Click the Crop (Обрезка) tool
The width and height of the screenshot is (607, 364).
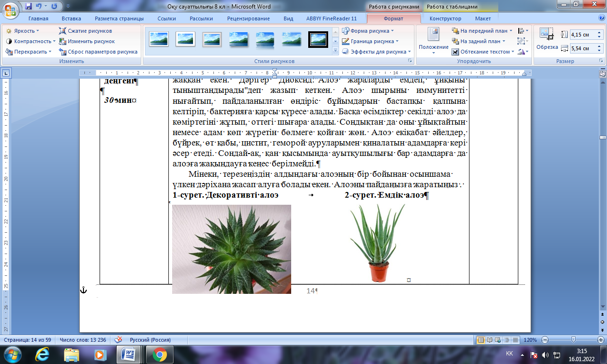click(x=547, y=38)
